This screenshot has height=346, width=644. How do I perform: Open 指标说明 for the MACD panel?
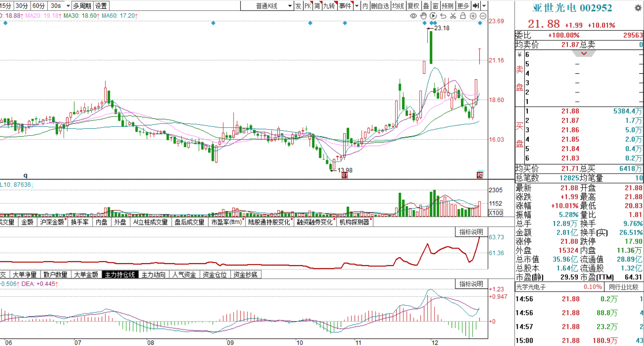point(471,284)
